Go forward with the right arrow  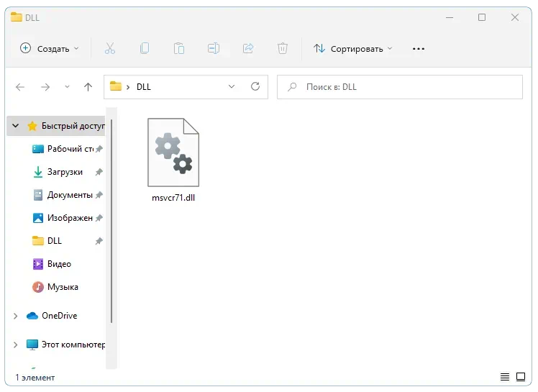[x=45, y=87]
